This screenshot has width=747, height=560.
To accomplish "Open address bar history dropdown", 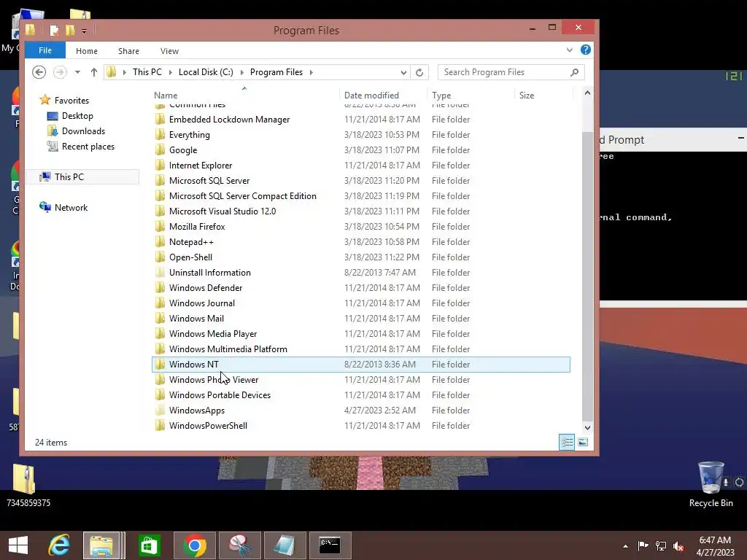I will pos(403,72).
